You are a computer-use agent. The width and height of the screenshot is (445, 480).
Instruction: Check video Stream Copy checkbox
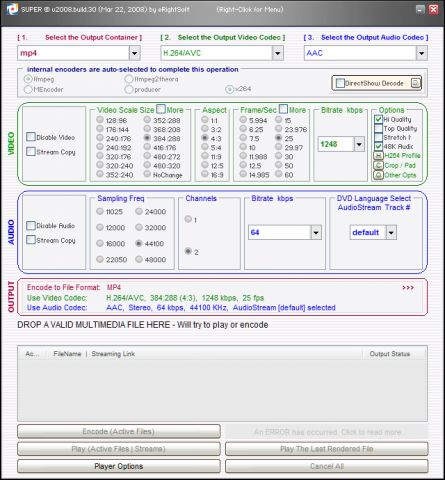tap(31, 152)
